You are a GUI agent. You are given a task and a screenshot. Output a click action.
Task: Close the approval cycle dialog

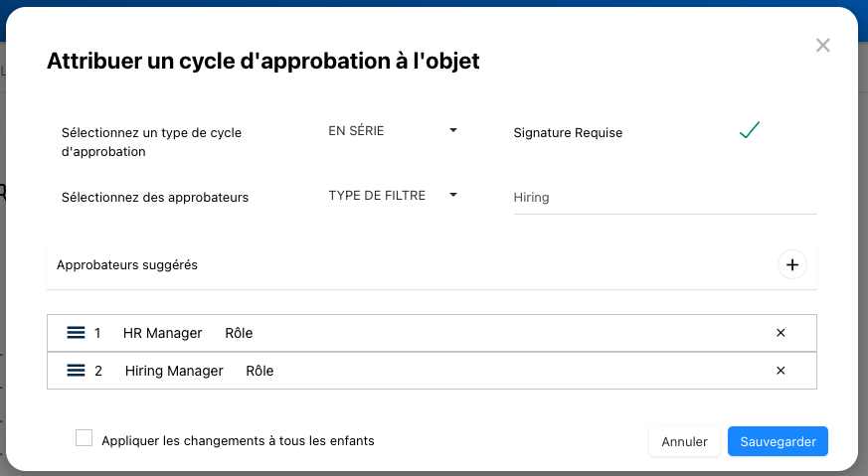(822, 46)
